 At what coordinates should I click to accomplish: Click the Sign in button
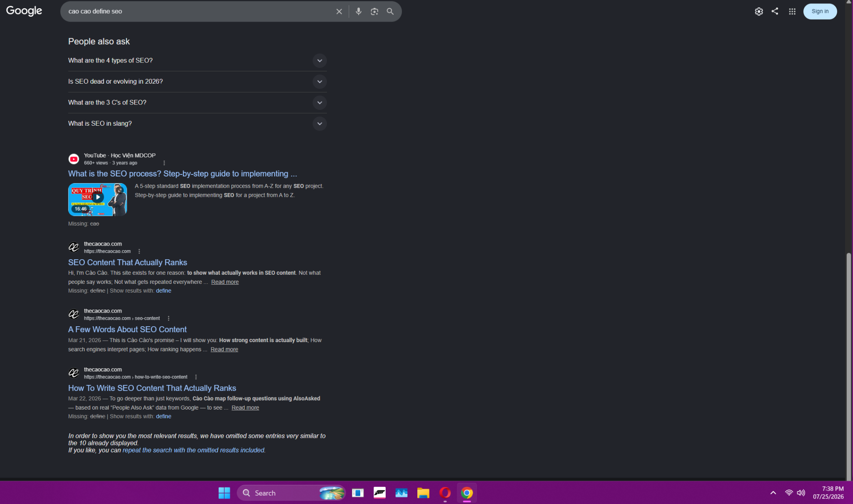[x=820, y=11]
